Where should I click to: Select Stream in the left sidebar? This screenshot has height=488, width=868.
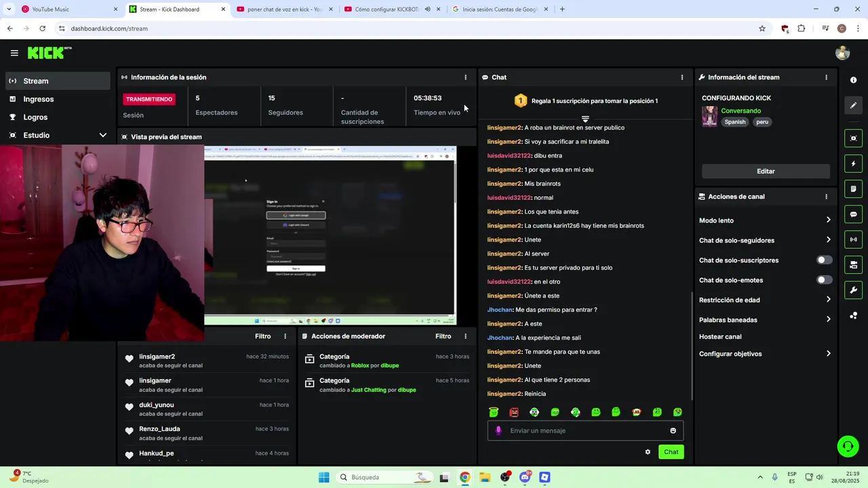click(x=57, y=81)
